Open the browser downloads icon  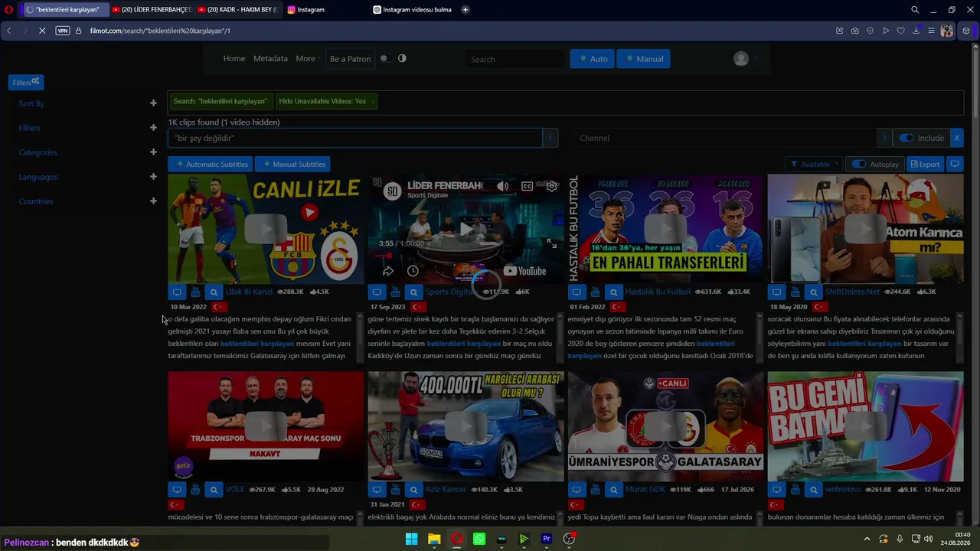[x=916, y=31]
